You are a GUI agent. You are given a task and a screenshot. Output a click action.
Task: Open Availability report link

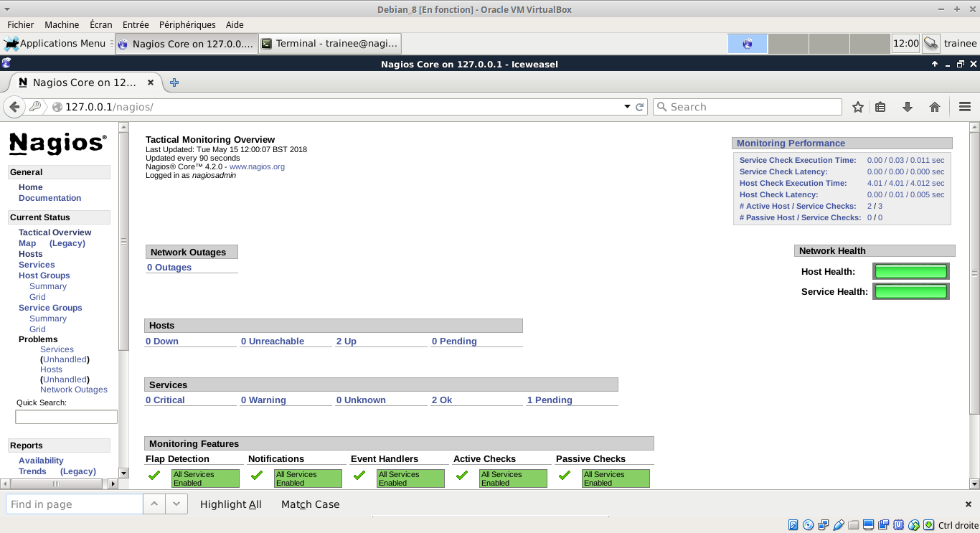(x=41, y=461)
